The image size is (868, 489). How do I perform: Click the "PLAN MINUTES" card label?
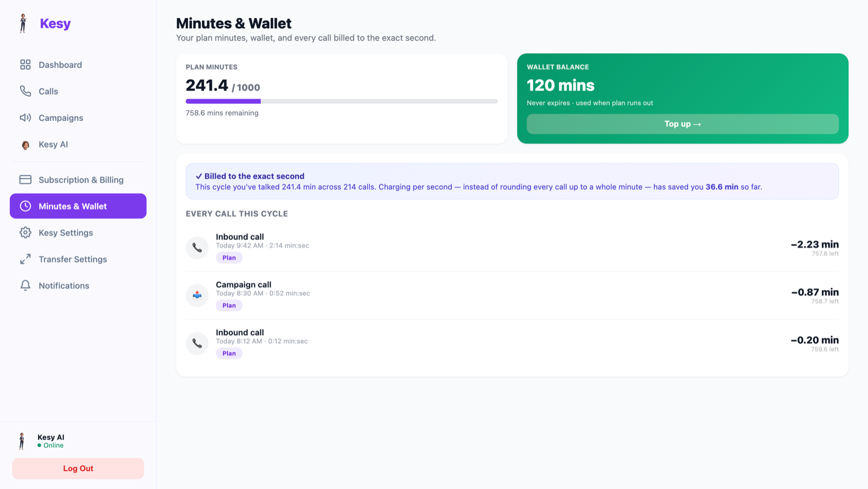pos(212,67)
